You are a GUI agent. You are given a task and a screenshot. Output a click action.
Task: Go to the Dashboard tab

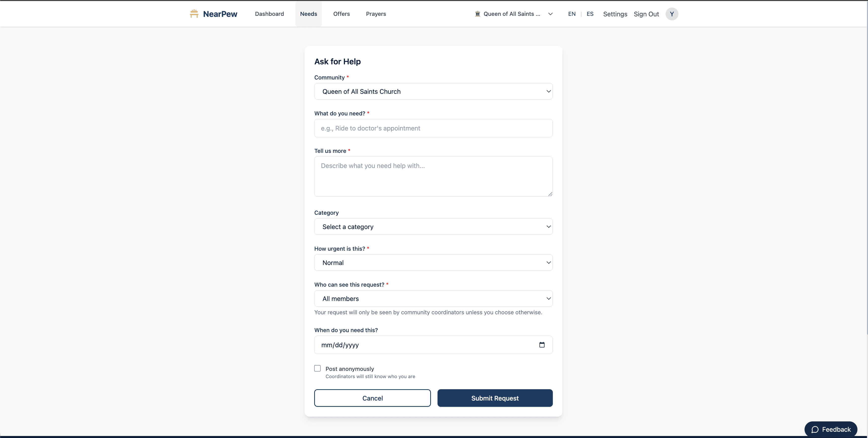[269, 14]
